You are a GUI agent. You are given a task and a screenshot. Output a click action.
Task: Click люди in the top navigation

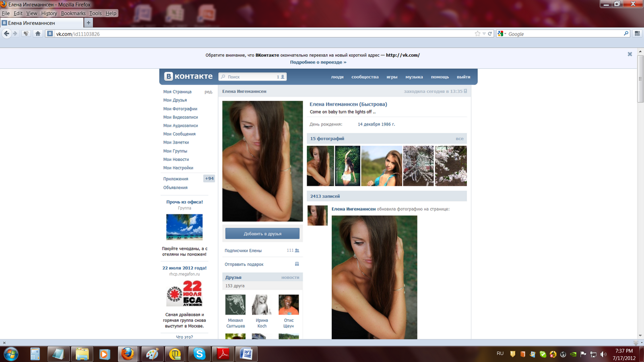pos(337,77)
